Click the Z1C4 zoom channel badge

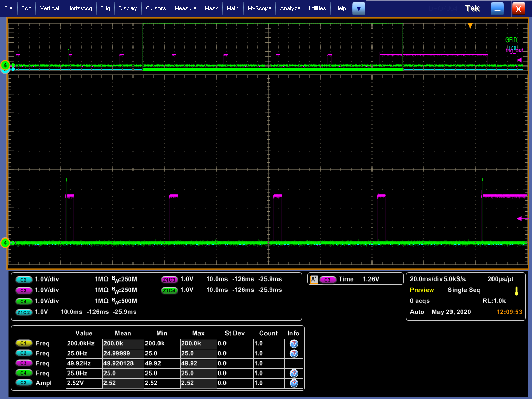click(x=169, y=290)
